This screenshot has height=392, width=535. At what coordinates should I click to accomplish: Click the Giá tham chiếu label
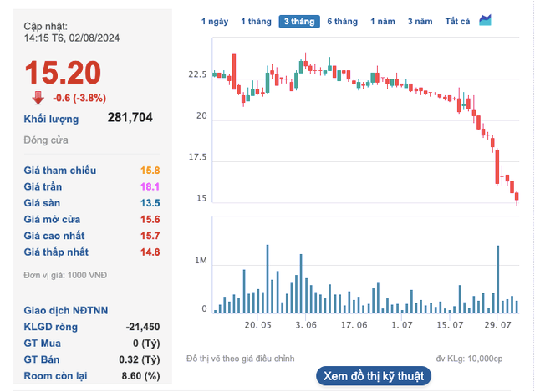pos(59,171)
